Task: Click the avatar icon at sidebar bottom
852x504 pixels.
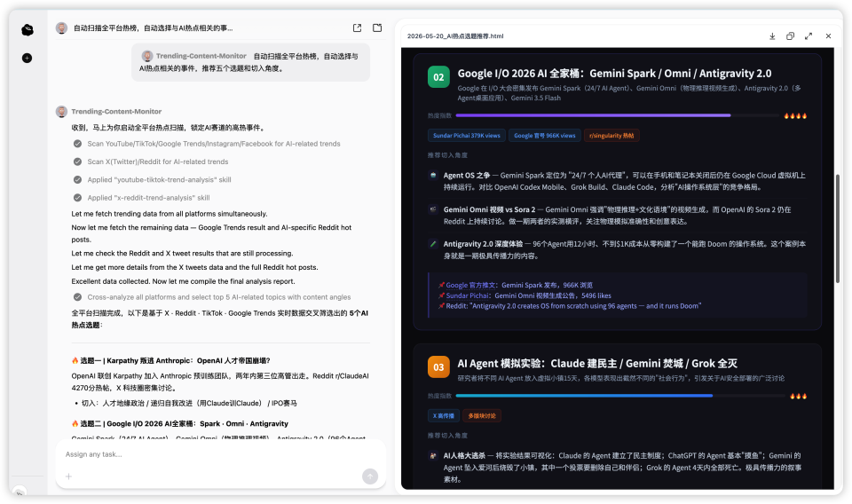Action: [x=20, y=492]
